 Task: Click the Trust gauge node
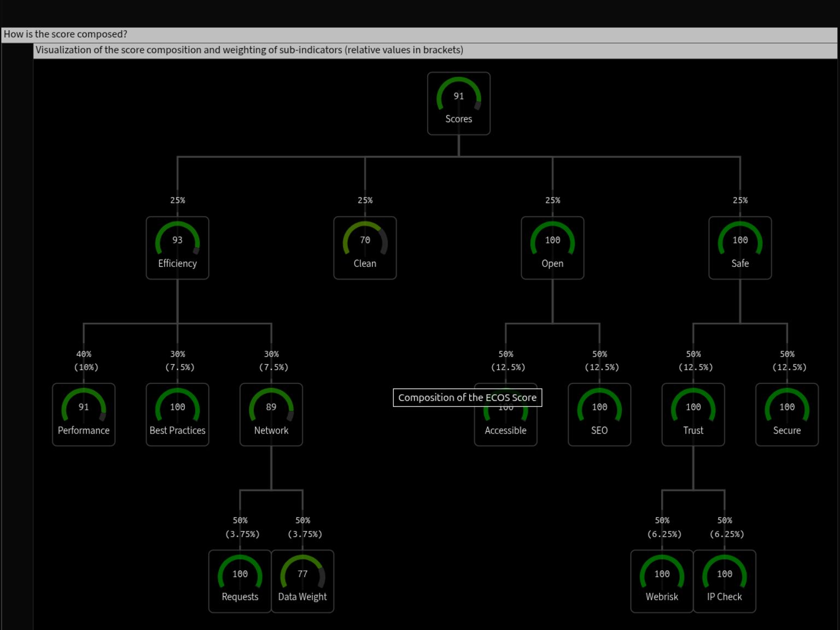693,415
